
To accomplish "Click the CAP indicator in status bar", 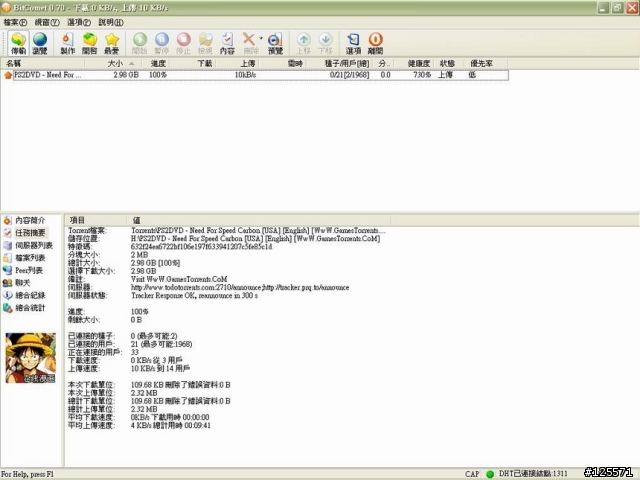I will pos(471,474).
